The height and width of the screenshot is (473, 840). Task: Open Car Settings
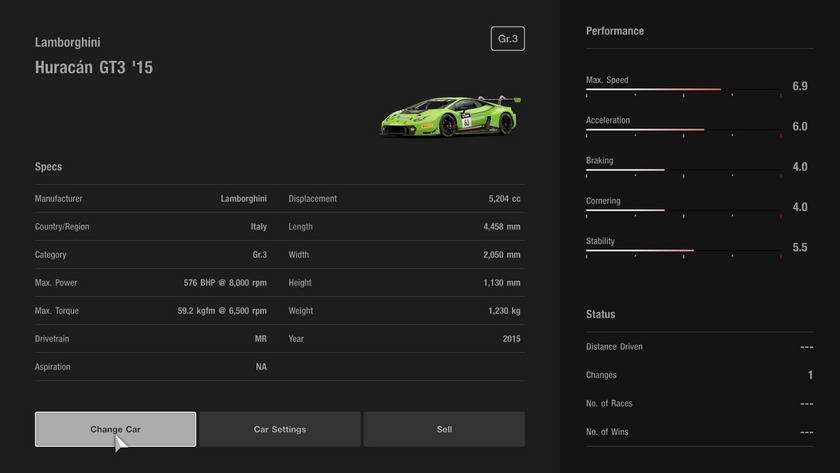pos(280,429)
